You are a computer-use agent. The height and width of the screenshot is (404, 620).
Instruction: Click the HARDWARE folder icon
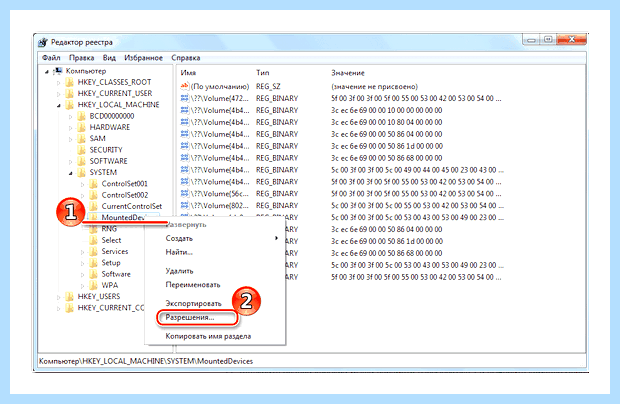point(81,127)
